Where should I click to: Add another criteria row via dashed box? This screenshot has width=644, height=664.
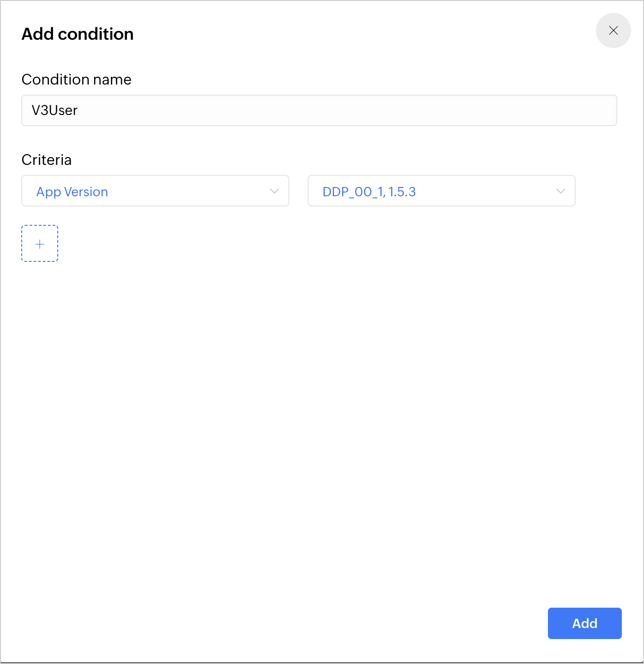click(x=40, y=244)
